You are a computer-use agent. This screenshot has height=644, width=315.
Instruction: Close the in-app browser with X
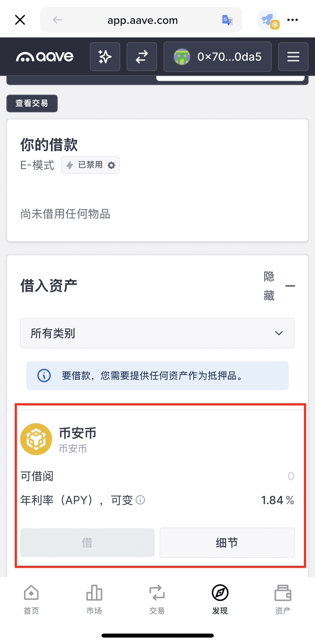click(20, 20)
